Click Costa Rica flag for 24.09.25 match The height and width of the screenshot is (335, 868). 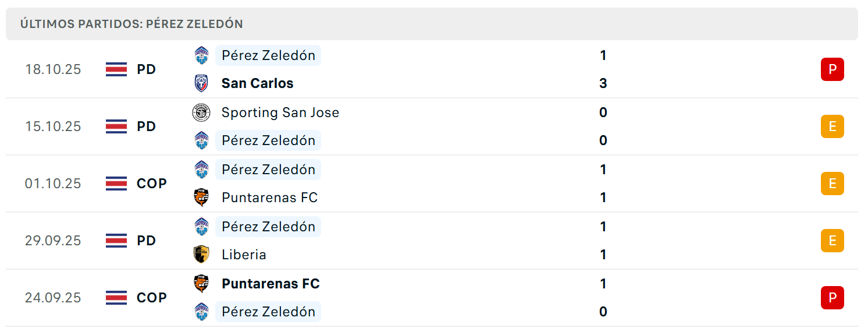click(x=116, y=298)
